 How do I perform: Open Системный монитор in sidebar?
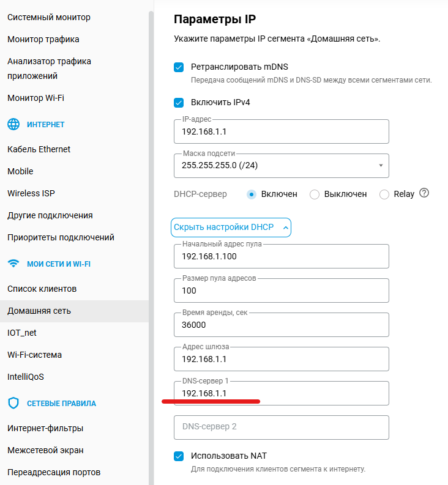click(49, 17)
